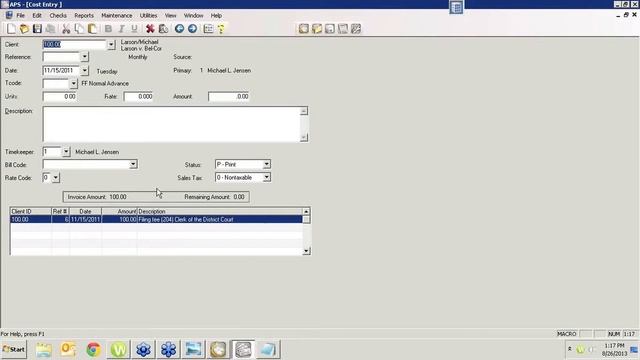Open the Window menu
Image resolution: width=640 pixels, height=360 pixels.
pos(193,16)
